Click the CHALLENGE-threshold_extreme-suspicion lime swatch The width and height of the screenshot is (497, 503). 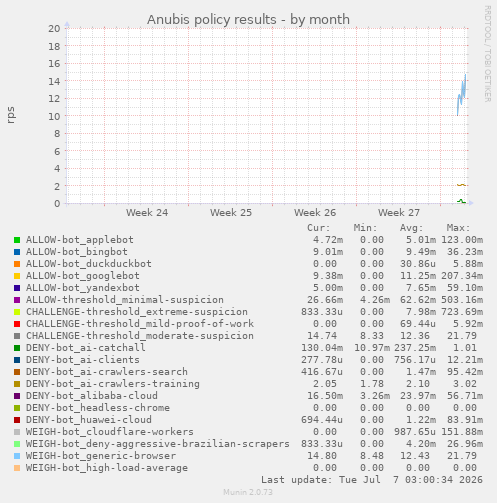[17, 312]
